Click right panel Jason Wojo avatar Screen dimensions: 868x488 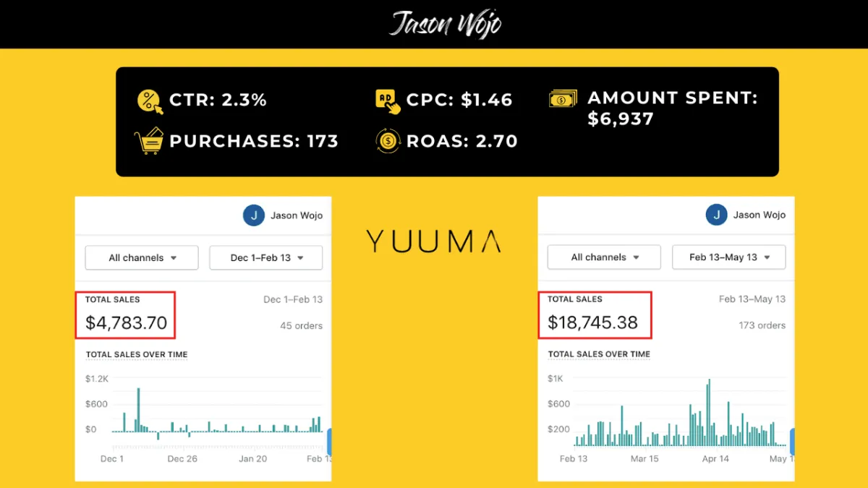point(717,215)
